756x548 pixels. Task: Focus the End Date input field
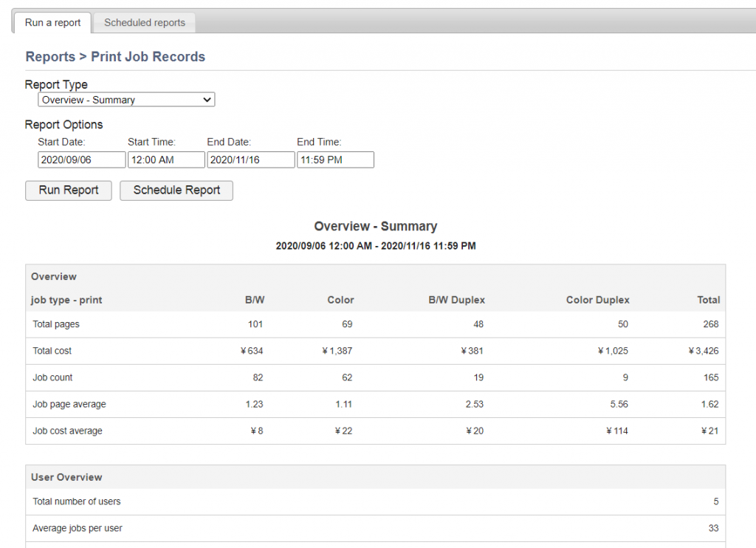[x=251, y=160]
